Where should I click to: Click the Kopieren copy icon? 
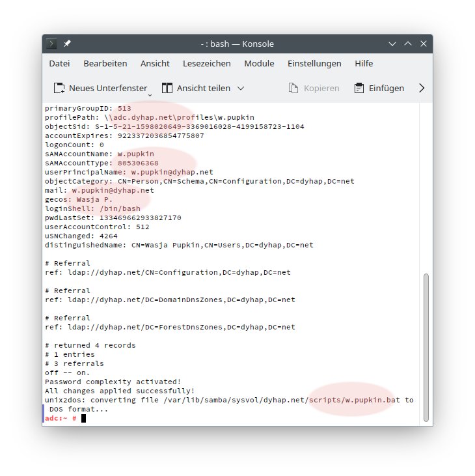(293, 88)
